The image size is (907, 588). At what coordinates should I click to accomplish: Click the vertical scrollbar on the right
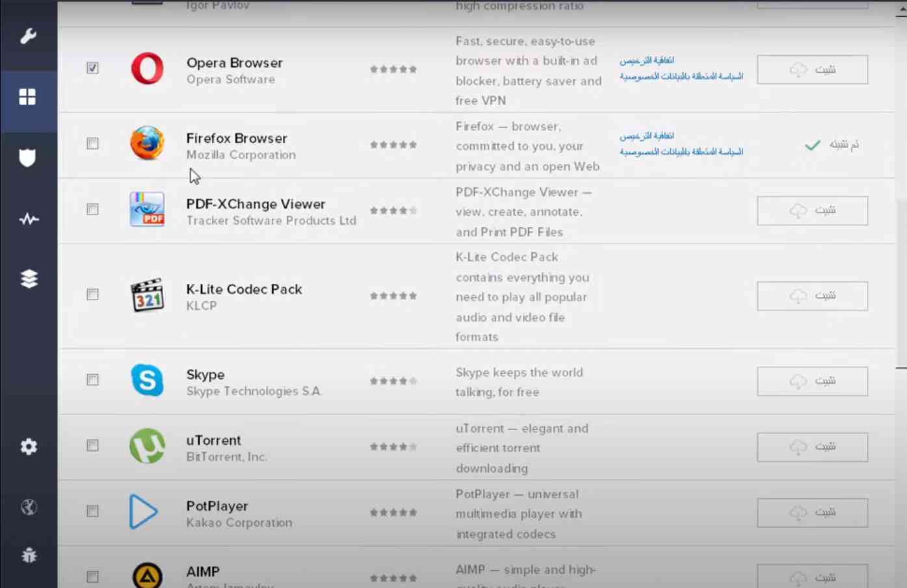pos(901,283)
